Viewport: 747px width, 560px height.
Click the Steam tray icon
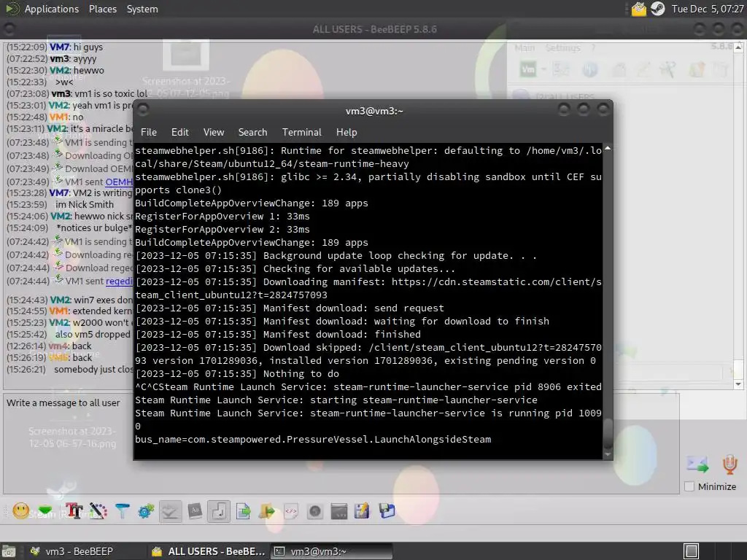658,9
